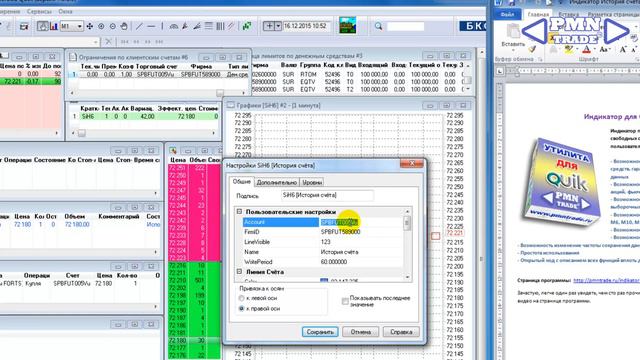The width and height of the screenshot is (640, 360).
Task: Click the search input field in QUIK toolbar
Action: pos(405,27)
